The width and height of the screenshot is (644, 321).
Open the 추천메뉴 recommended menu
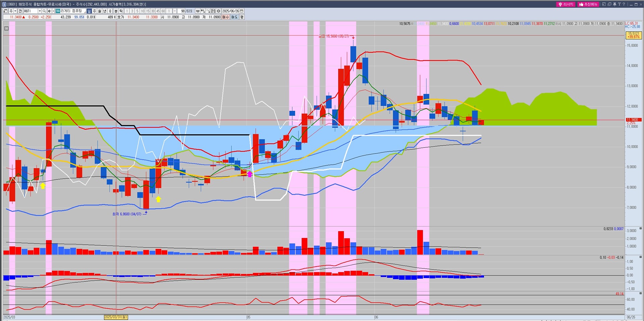pyautogui.click(x=588, y=4)
